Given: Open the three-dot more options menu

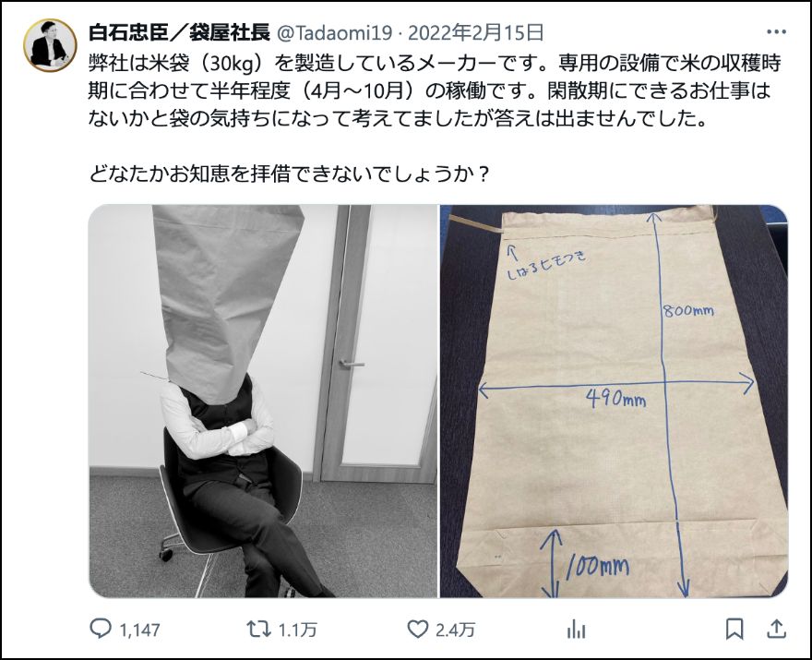Looking at the screenshot, I should pyautogui.click(x=776, y=32).
